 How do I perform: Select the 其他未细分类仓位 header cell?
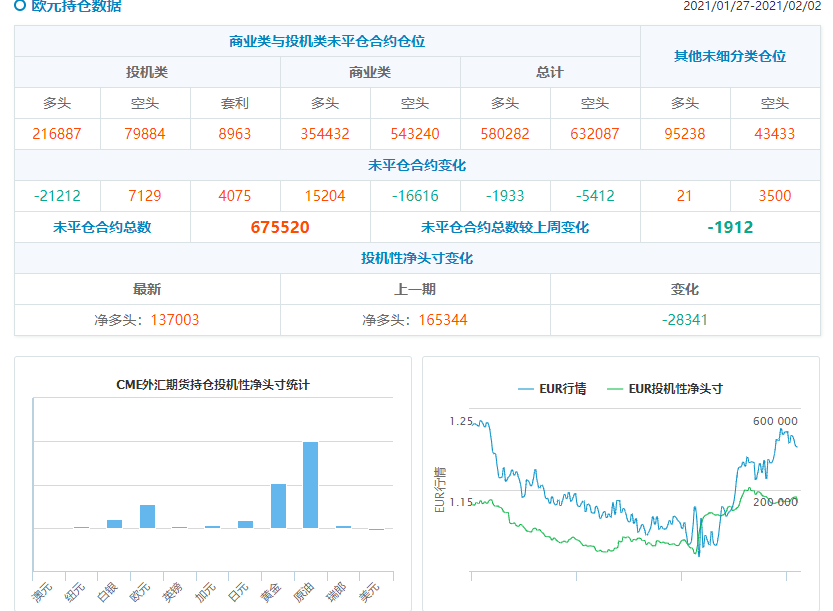[730, 56]
